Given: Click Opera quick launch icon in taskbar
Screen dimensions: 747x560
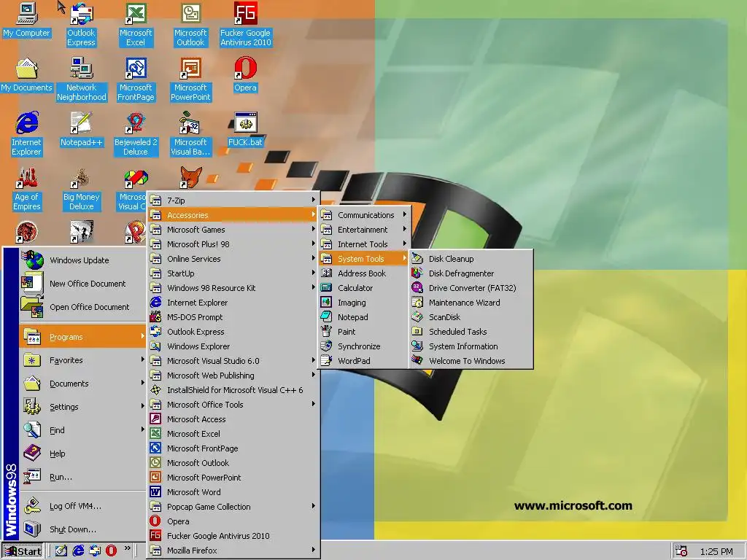Looking at the screenshot, I should (111, 551).
